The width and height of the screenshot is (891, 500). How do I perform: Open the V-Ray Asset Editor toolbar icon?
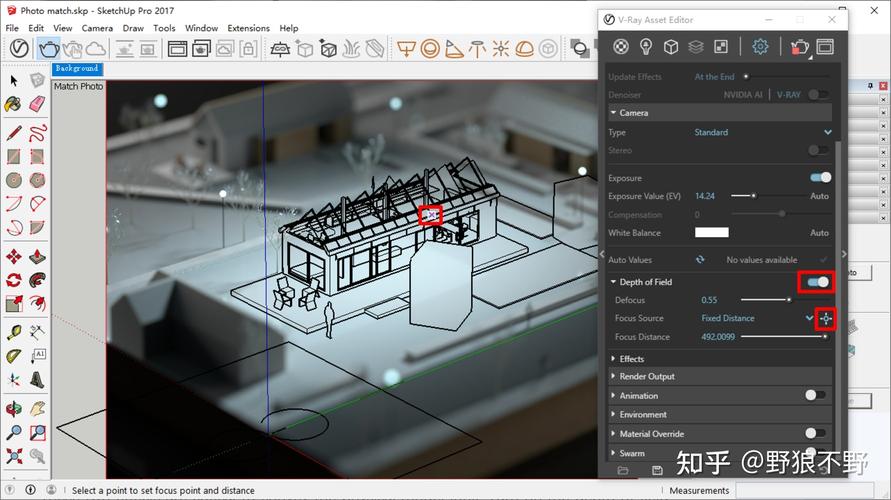tap(18, 48)
